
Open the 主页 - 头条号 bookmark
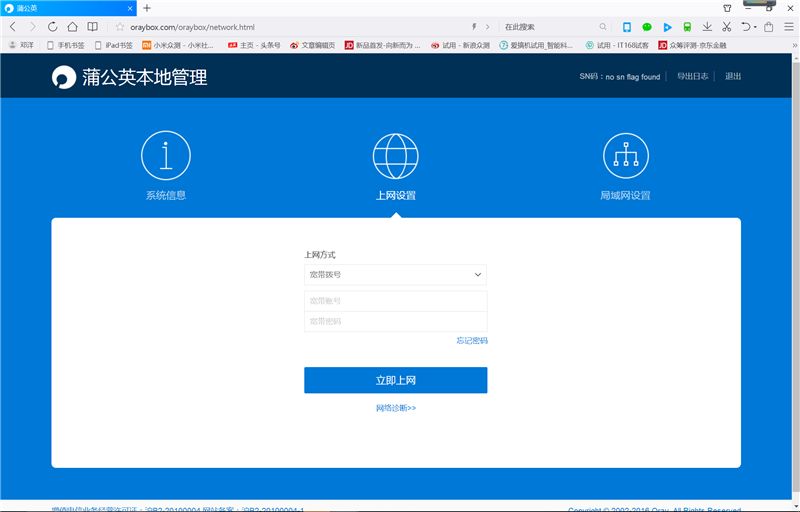tap(254, 45)
